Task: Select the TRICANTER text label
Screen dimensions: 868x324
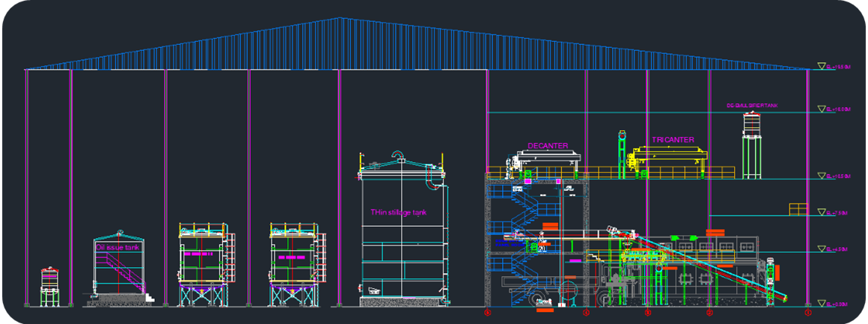Action: pos(673,140)
